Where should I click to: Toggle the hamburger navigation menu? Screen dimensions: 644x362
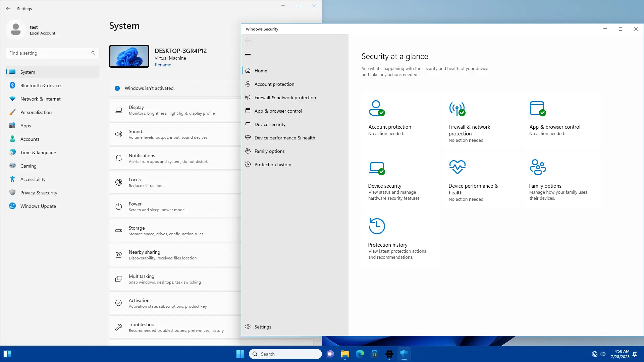click(x=248, y=54)
